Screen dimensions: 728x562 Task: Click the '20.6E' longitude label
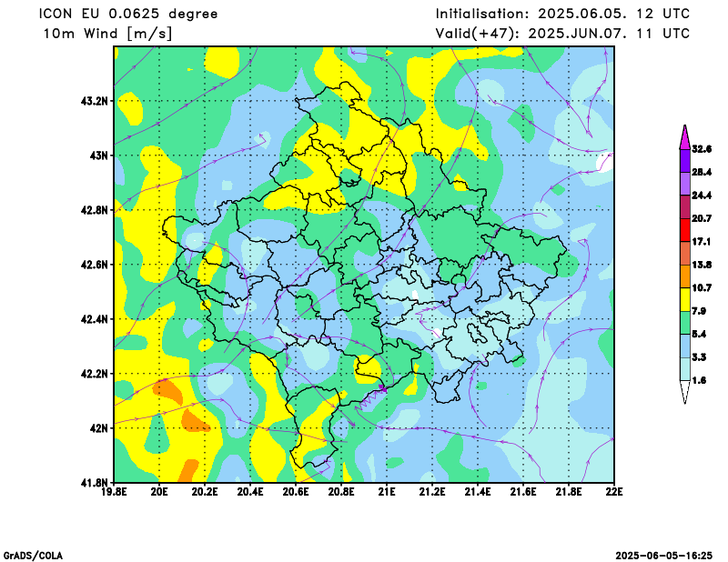pos(296,492)
